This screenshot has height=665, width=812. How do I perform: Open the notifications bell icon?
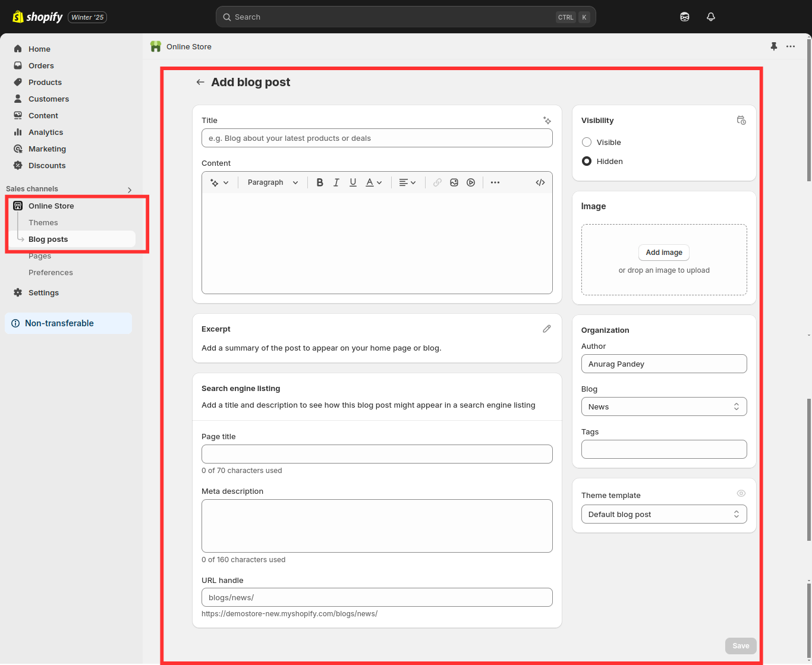[710, 17]
